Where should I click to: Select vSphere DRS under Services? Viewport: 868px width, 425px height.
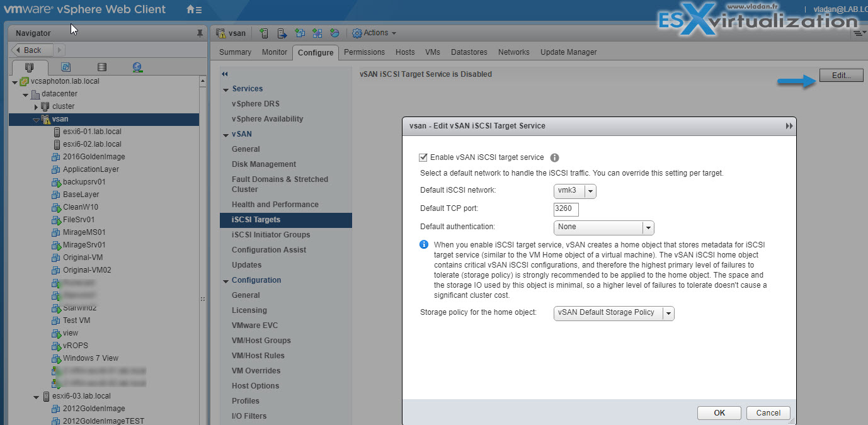tap(256, 104)
